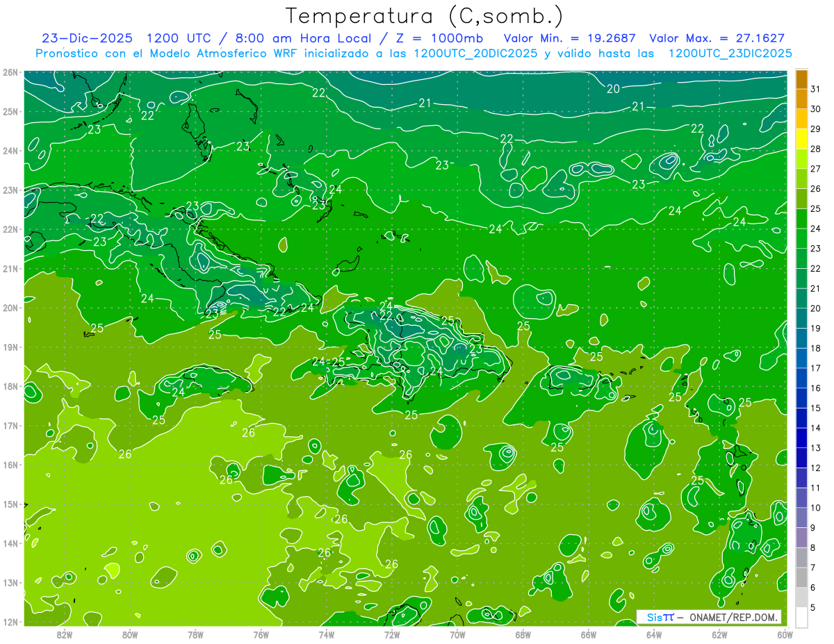The height and width of the screenshot is (644, 834).
Task: Click the colorbar value label "28"
Action: click(816, 149)
